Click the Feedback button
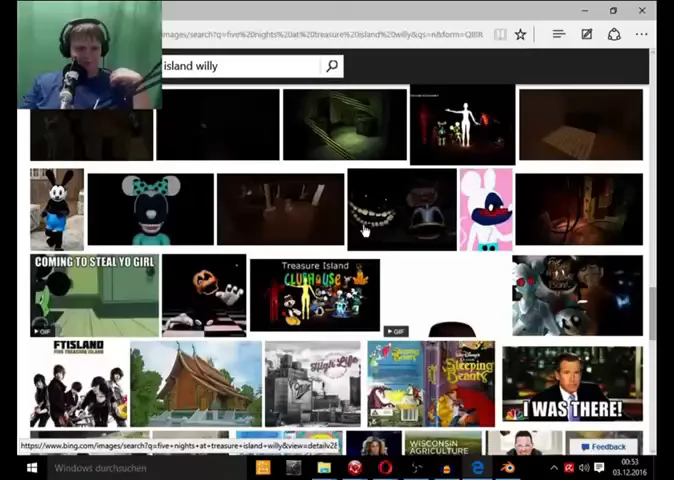The width and height of the screenshot is (674, 480). click(x=604, y=447)
